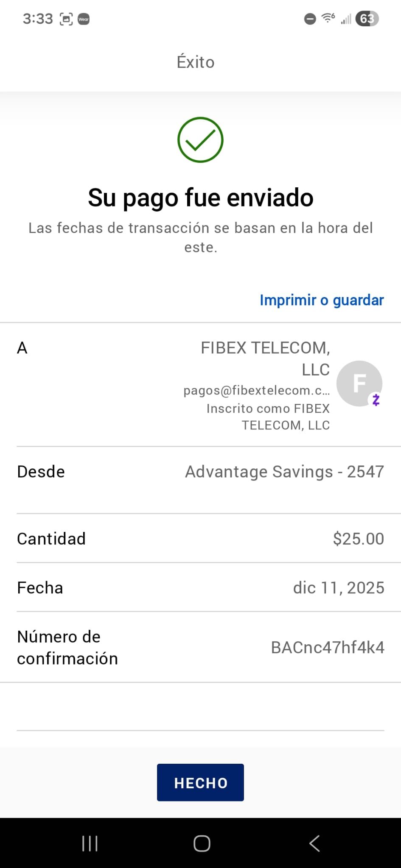
Task: Tap the dic 11, 2025 date
Action: (x=338, y=588)
